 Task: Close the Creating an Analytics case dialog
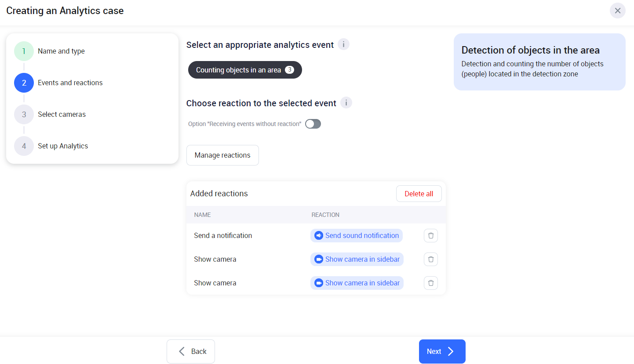pyautogui.click(x=617, y=11)
